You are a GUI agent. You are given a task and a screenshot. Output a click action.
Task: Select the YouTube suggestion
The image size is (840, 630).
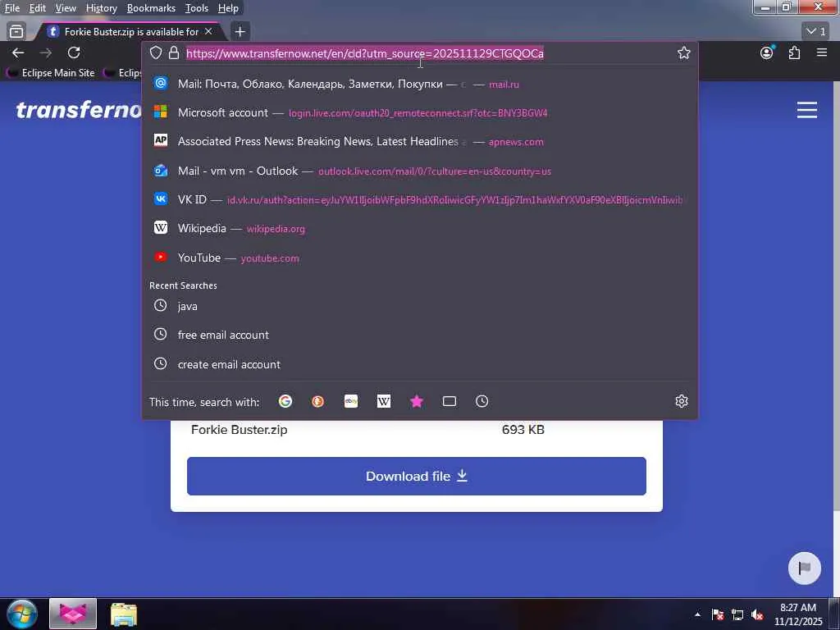pos(419,258)
